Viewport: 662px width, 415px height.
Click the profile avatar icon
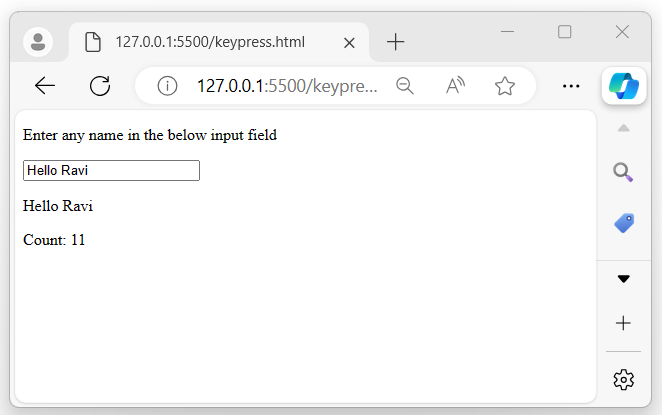[x=38, y=42]
